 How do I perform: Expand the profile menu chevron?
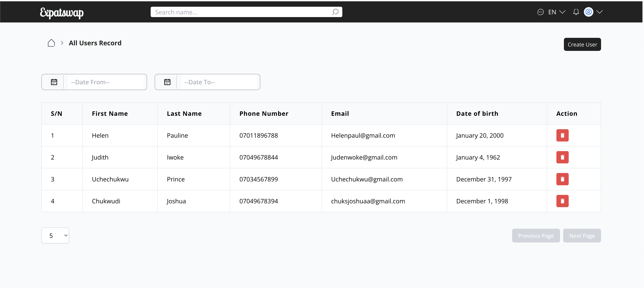click(x=600, y=12)
